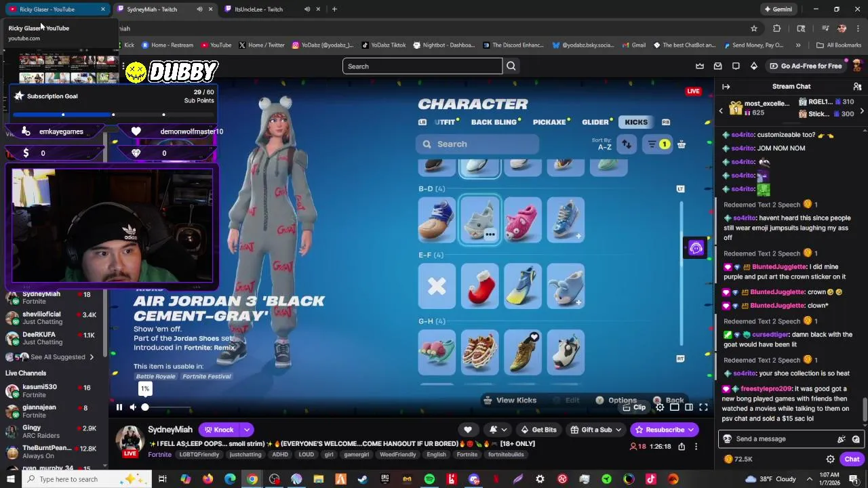Click the Twitch search magnifier button
The width and height of the screenshot is (868, 488).
click(511, 66)
